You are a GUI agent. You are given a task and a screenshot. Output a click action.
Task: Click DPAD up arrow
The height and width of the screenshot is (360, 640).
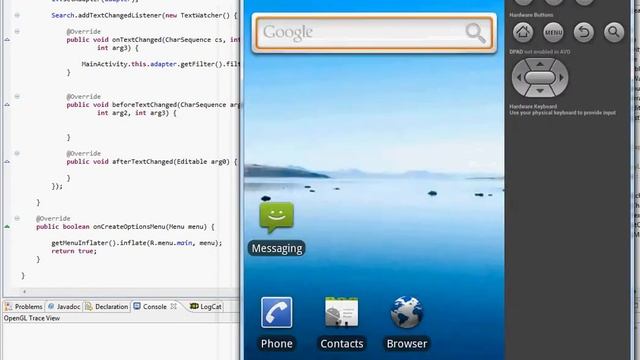tap(540, 64)
